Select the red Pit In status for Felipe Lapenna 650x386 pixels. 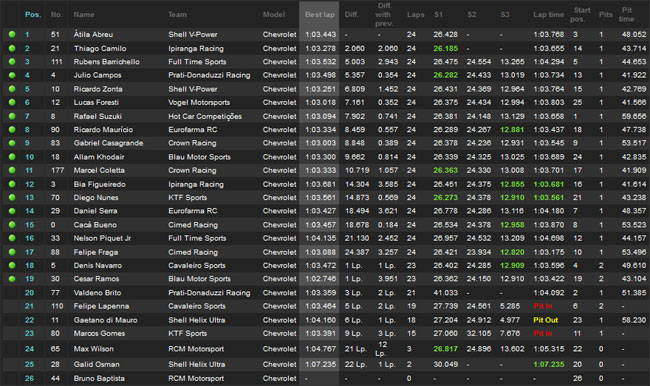(543, 306)
